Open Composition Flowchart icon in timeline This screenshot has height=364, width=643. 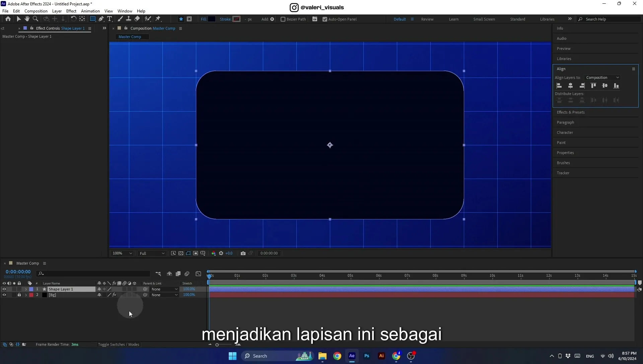point(158,274)
